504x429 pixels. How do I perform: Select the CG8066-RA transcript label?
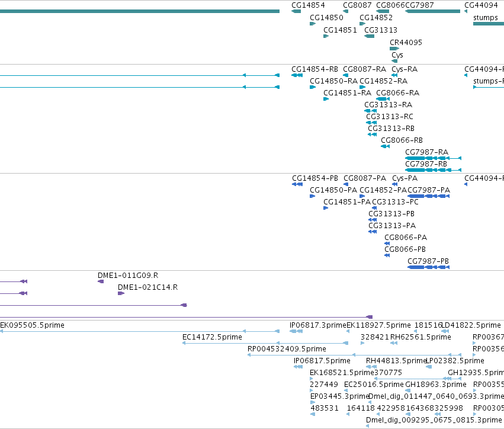397,93
